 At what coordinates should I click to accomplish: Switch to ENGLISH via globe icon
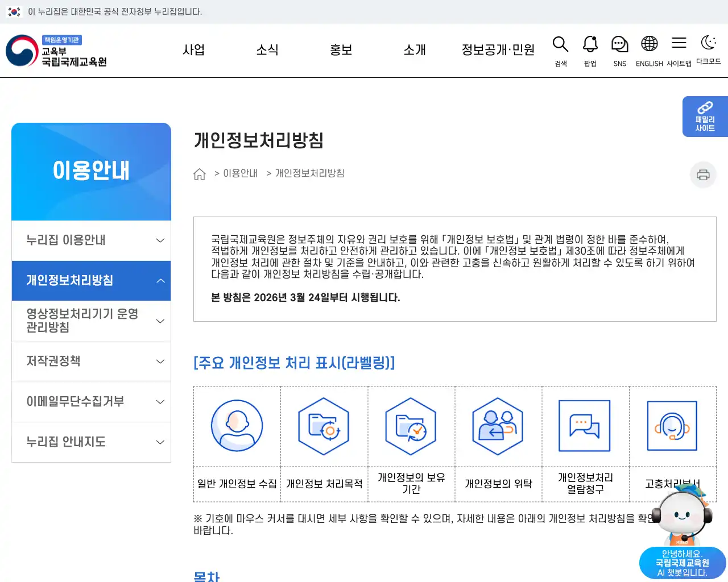tap(650, 44)
